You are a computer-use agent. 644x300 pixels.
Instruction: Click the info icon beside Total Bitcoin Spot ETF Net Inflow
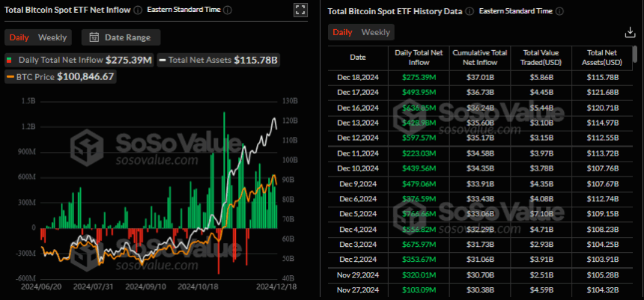tap(139, 10)
